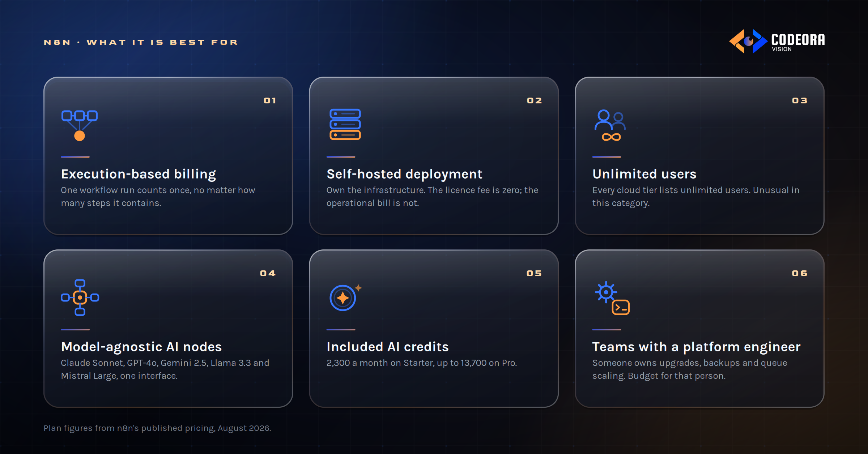Select the card number 06
Screen dimensions: 868x454
click(799, 273)
